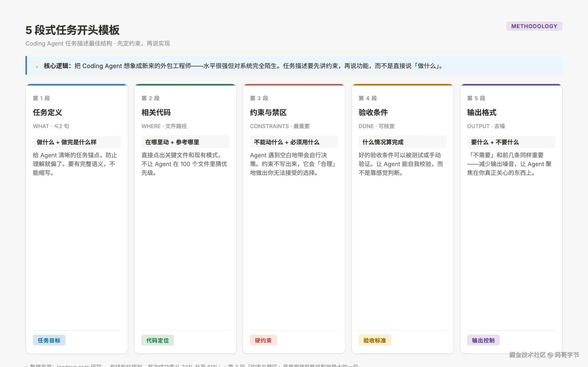Click the 代码定位 tag
588x367 pixels.
158,340
